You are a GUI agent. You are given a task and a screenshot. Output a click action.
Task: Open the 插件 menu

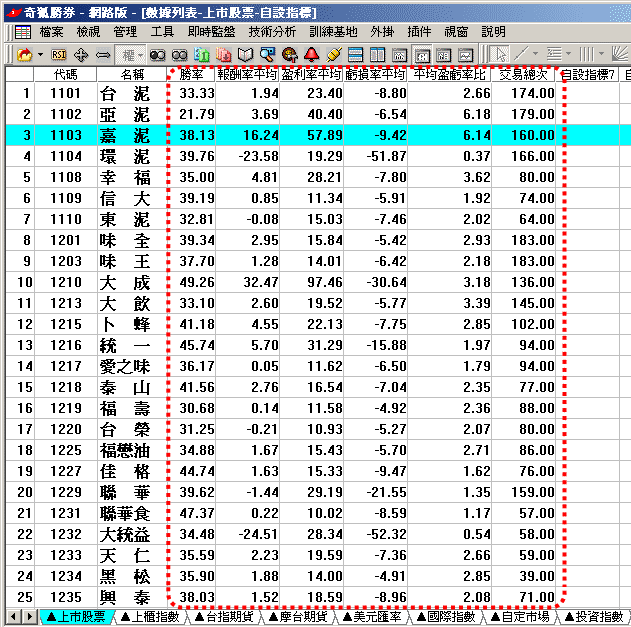pyautogui.click(x=419, y=32)
